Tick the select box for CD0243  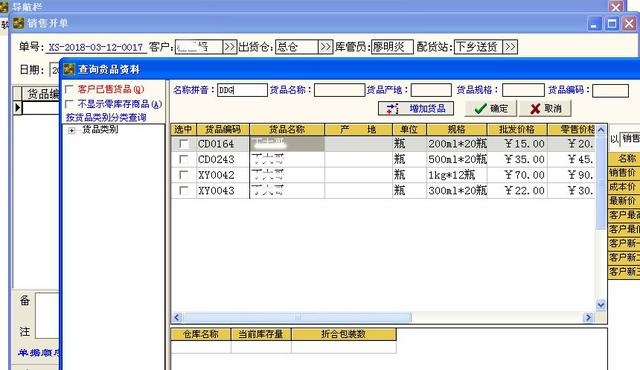[184, 159]
